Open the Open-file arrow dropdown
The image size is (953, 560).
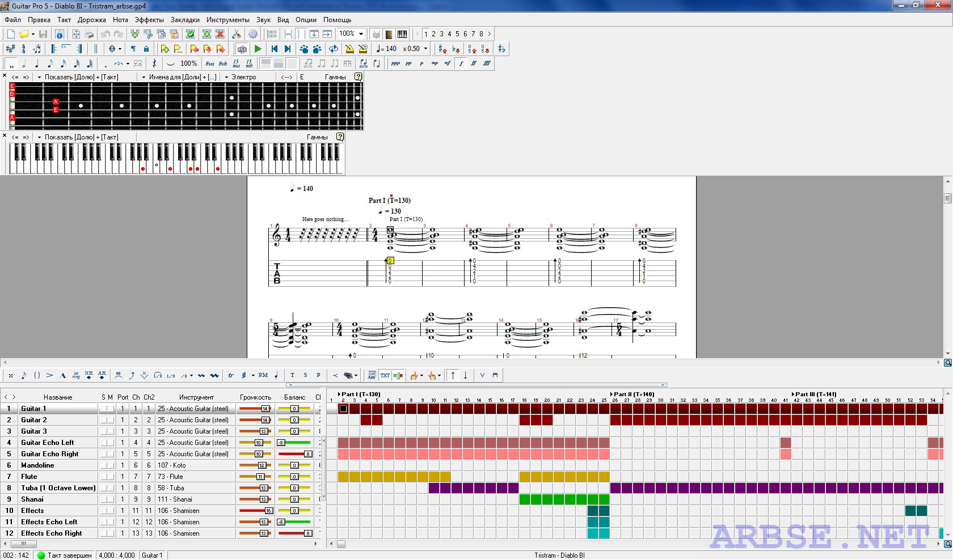[x=33, y=34]
